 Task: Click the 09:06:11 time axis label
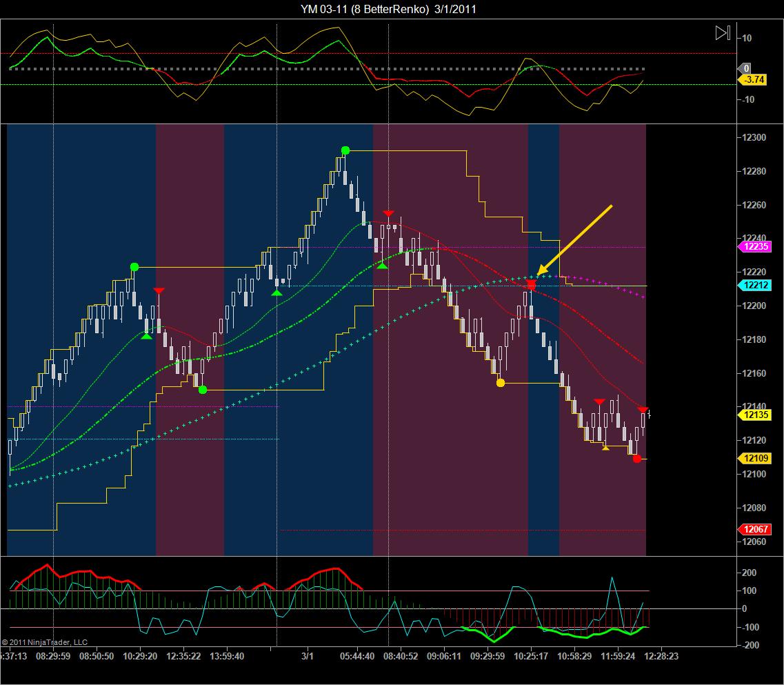click(444, 656)
